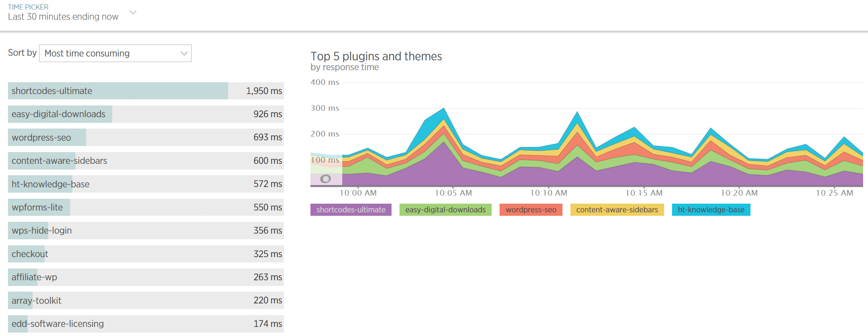Select the affiliate-wp plugin row

tap(146, 277)
